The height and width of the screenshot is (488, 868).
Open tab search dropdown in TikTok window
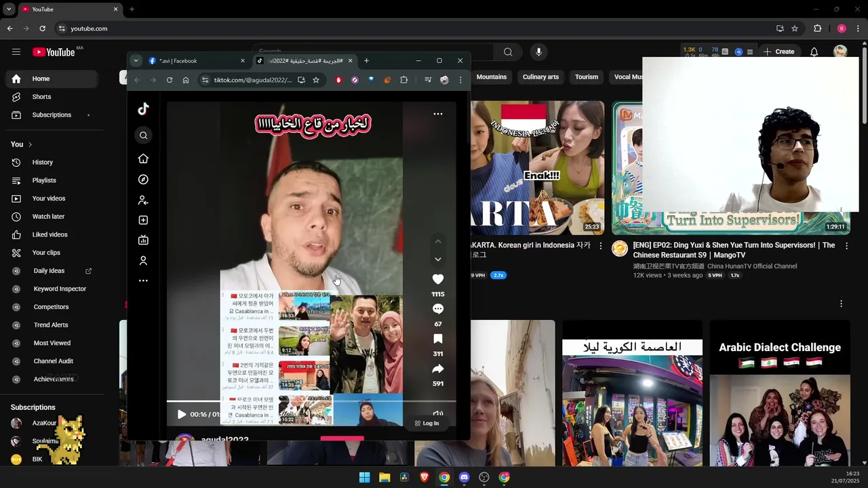tap(136, 61)
